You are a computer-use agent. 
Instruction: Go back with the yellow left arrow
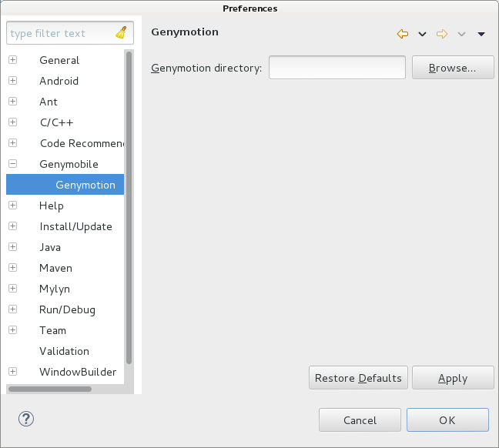tap(403, 34)
